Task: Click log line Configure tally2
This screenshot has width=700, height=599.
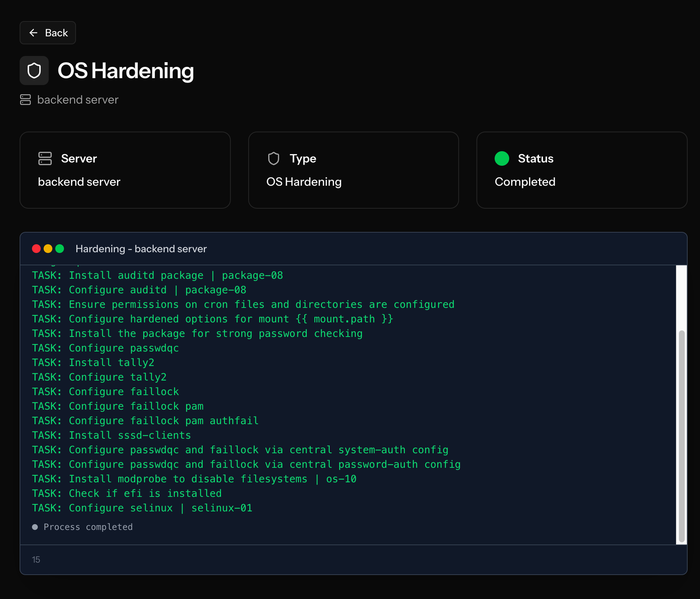Action: coord(99,377)
